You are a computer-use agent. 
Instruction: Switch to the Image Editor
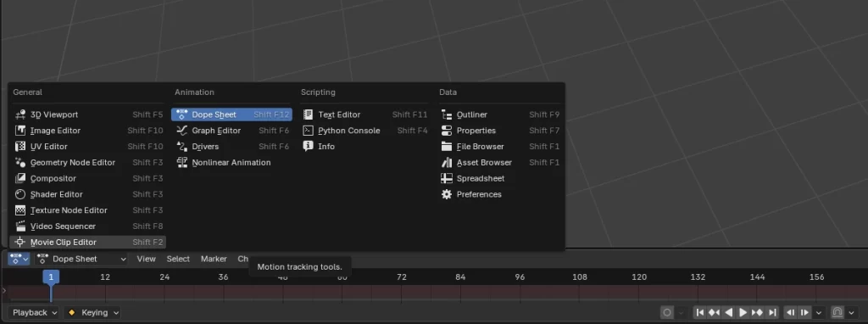pos(88,131)
